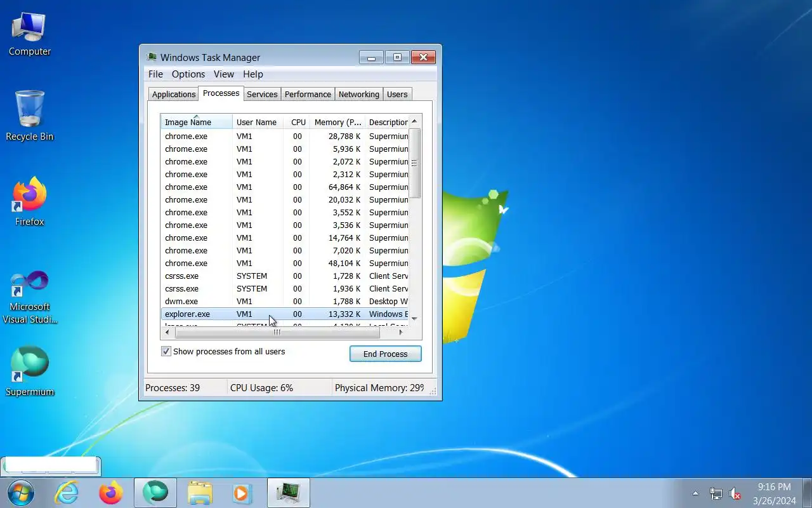The width and height of the screenshot is (812, 508).
Task: Click the horizontal scroll right arrow
Action: (400, 332)
